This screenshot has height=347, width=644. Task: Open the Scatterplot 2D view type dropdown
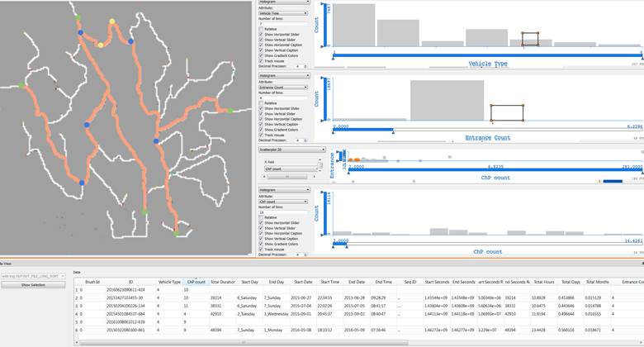pyautogui.click(x=283, y=151)
